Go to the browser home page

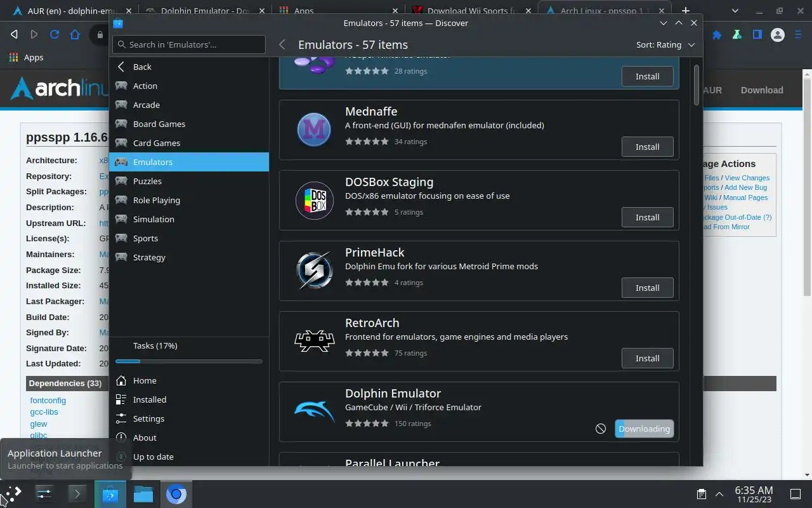[x=75, y=35]
